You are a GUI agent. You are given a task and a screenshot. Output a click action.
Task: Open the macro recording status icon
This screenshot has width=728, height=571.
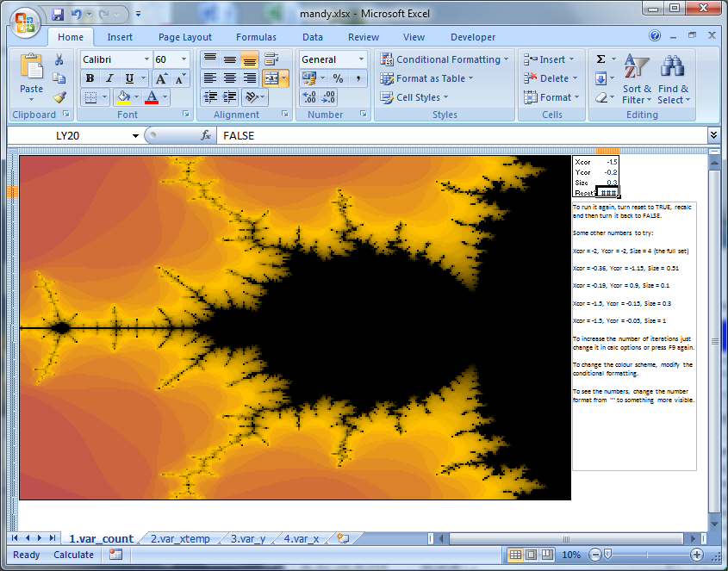(115, 555)
